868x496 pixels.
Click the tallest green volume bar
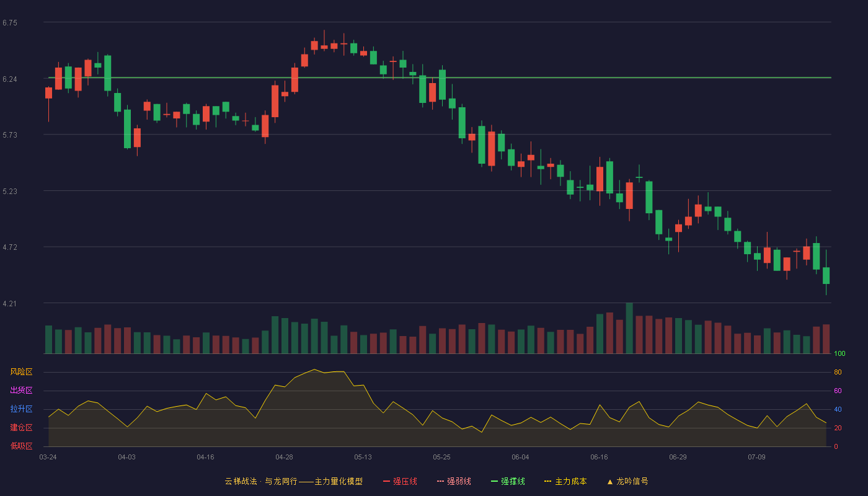pos(629,328)
